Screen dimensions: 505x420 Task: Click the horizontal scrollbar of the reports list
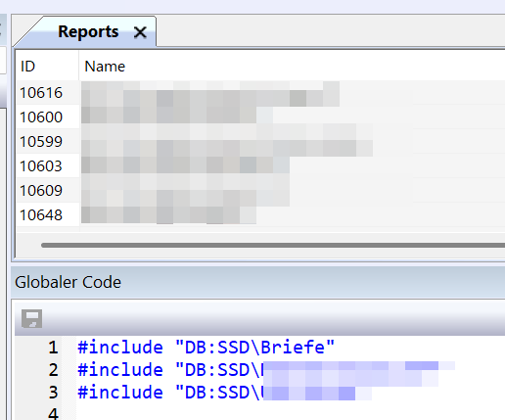pyautogui.click(x=273, y=245)
